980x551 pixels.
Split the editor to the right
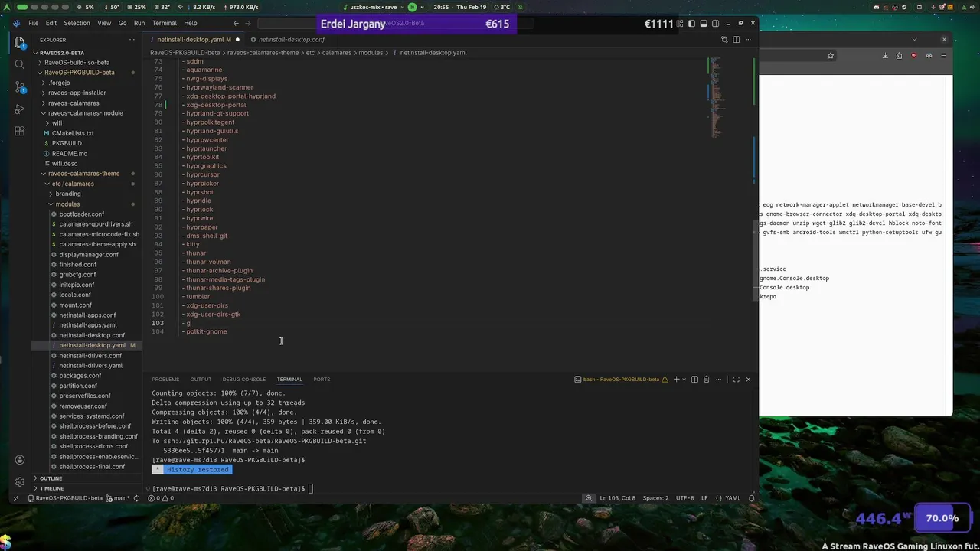736,40
